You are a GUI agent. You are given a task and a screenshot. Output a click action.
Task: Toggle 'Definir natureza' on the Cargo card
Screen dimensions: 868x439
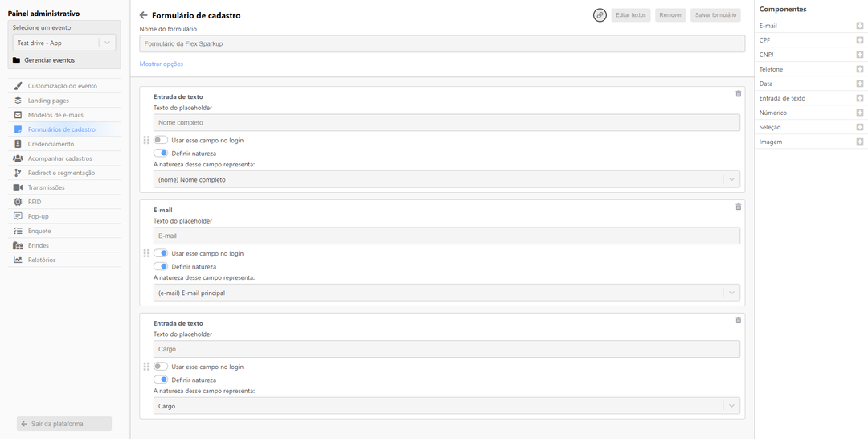(x=161, y=380)
